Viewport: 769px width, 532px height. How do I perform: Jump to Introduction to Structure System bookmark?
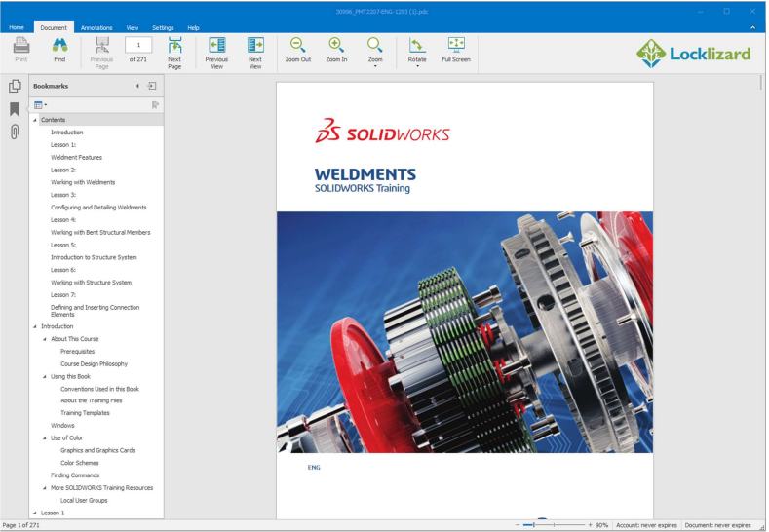[94, 257]
